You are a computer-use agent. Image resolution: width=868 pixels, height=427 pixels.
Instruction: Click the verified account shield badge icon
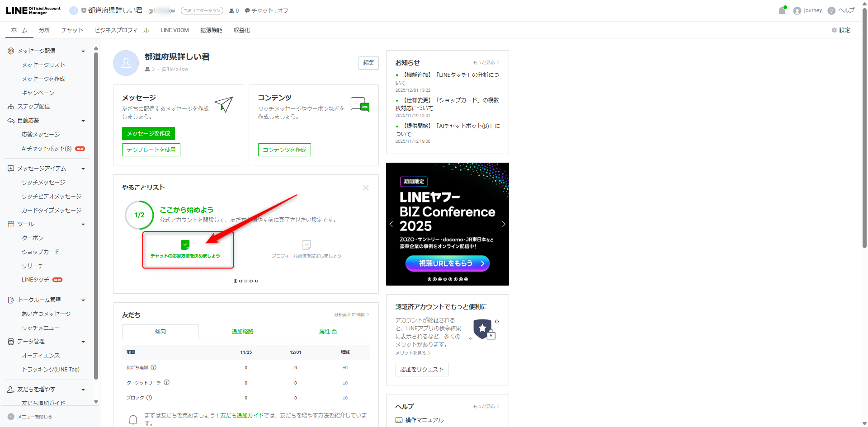coord(484,329)
